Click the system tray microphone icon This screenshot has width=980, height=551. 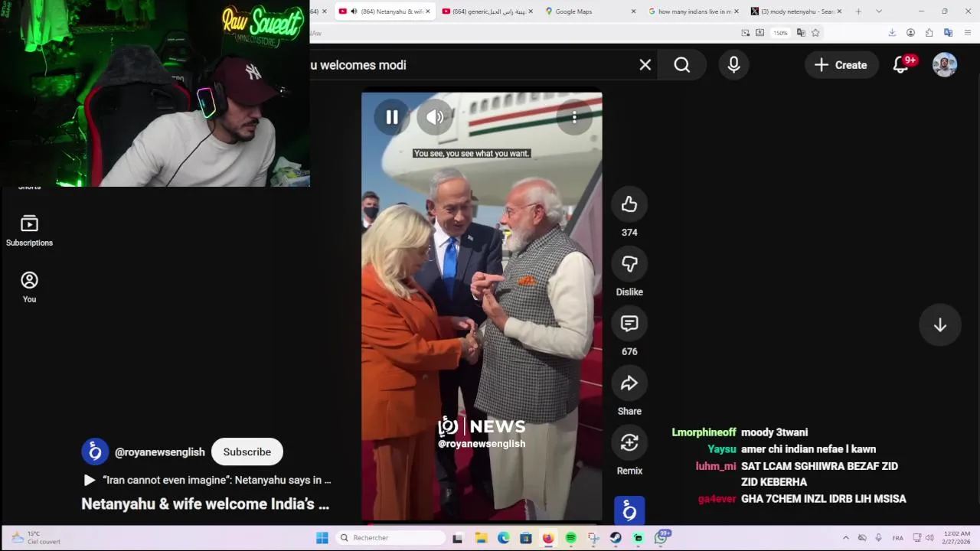[878, 538]
